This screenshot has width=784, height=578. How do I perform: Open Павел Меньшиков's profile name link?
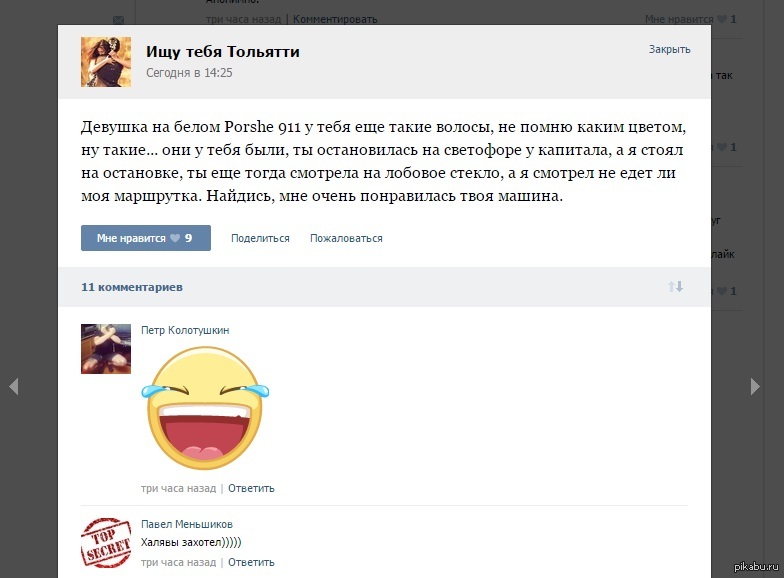click(187, 524)
